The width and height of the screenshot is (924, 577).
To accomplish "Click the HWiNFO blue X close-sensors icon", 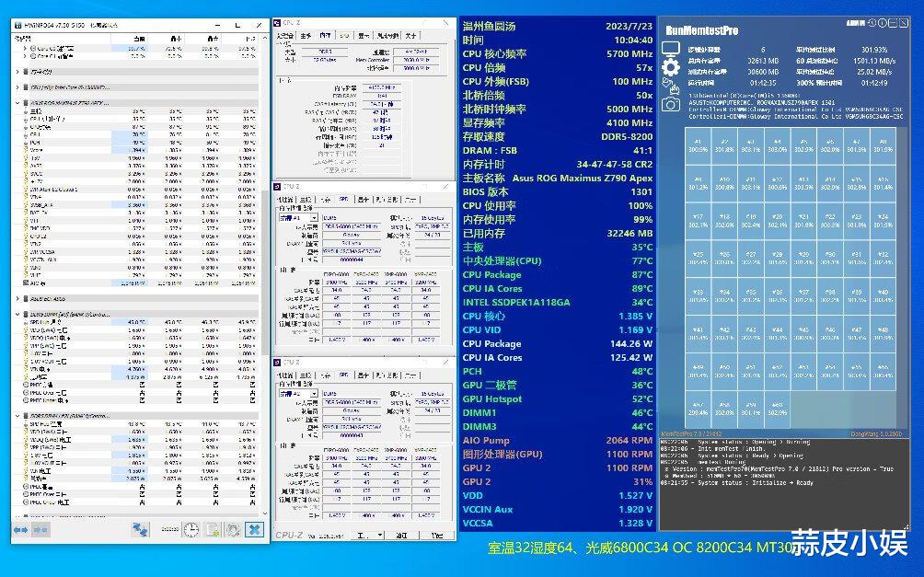I will 255,529.
